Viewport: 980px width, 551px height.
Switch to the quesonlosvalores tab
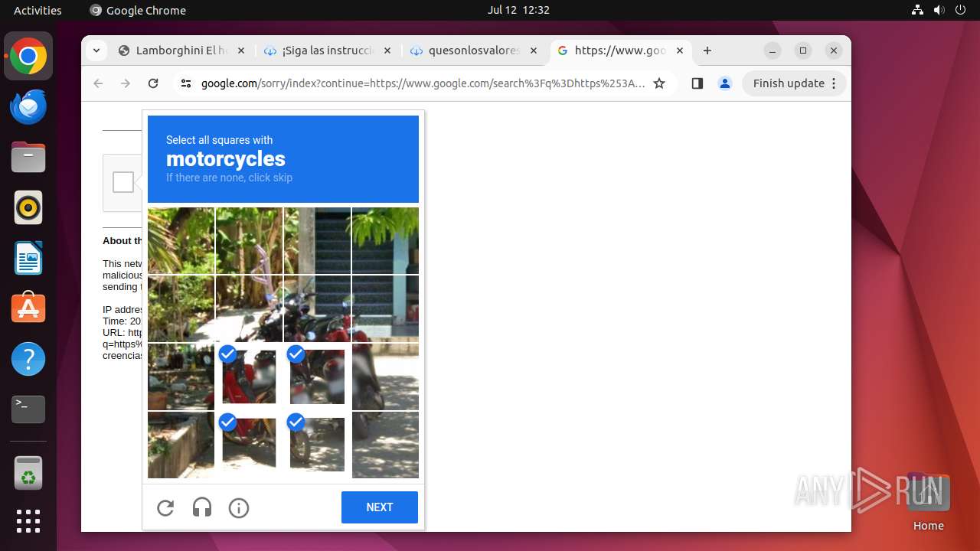[474, 51]
